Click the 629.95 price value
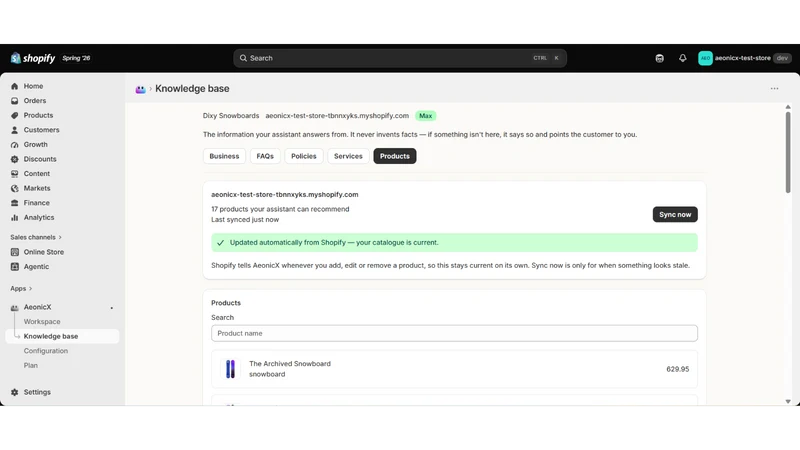 (678, 369)
